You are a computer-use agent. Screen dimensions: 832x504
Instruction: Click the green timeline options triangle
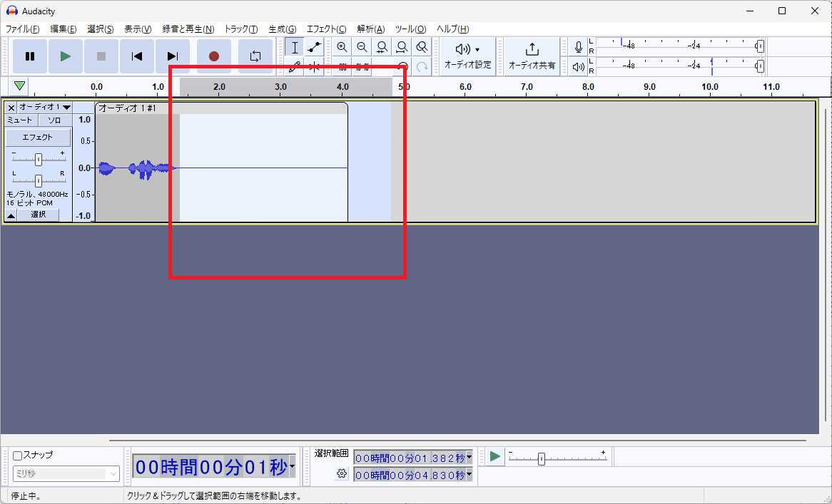point(20,86)
